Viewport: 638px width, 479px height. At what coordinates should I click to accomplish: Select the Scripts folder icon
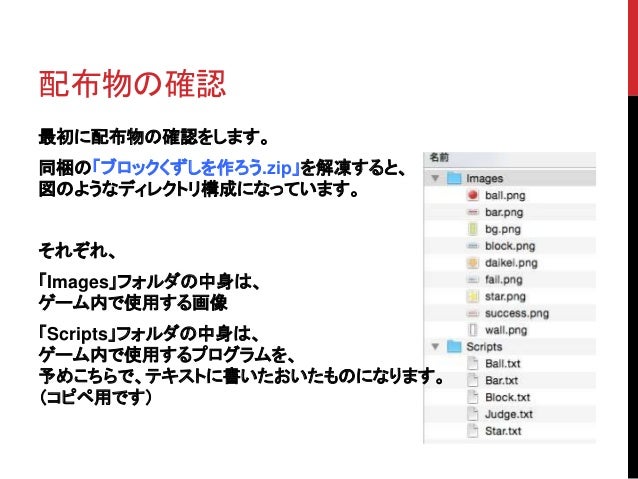point(454,347)
